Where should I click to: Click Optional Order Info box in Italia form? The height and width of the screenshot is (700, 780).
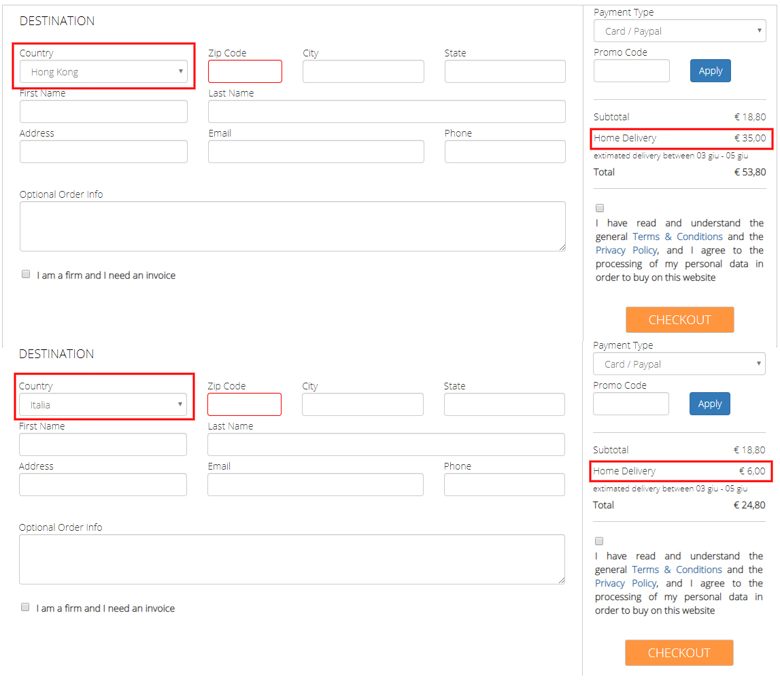point(292,559)
